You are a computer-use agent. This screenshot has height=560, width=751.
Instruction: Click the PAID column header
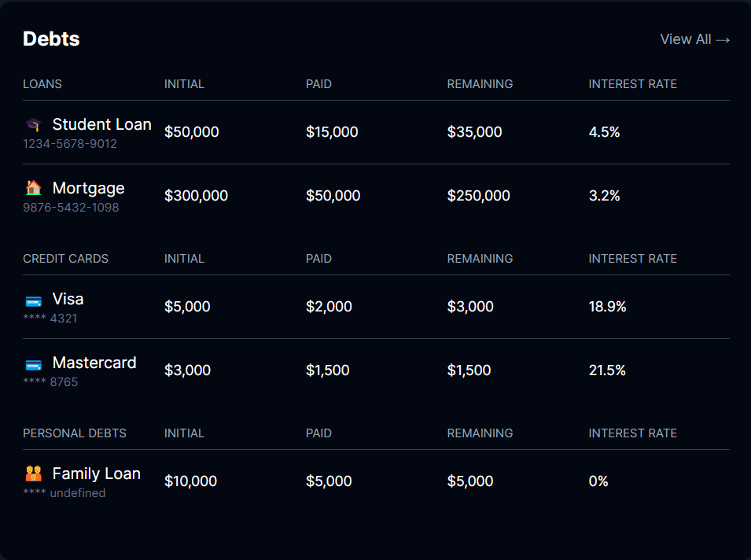click(x=318, y=84)
